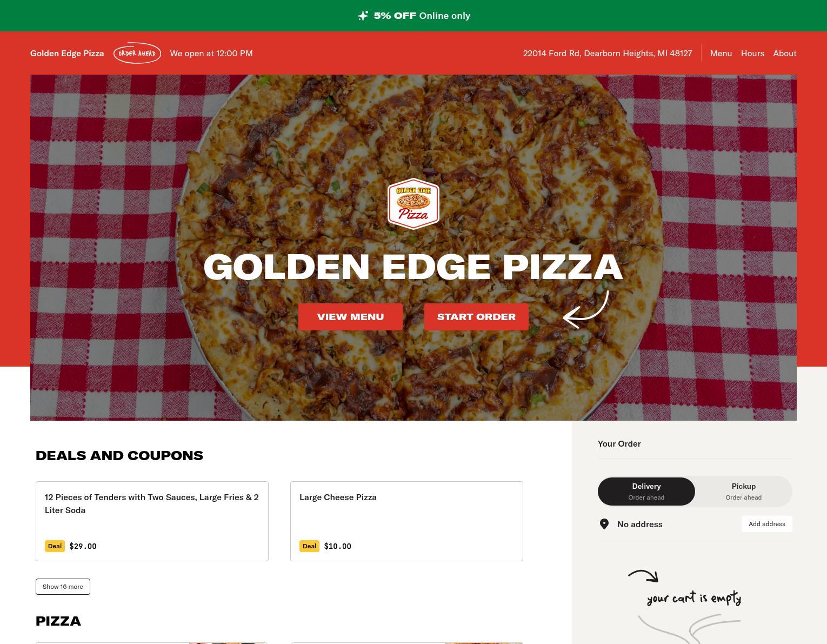Click the View Menu button

click(x=350, y=317)
